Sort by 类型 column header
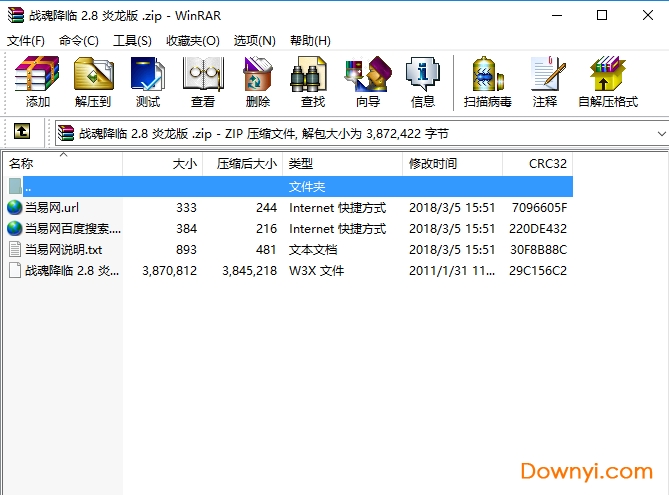This screenshot has height=495, width=669. pyautogui.click(x=343, y=163)
